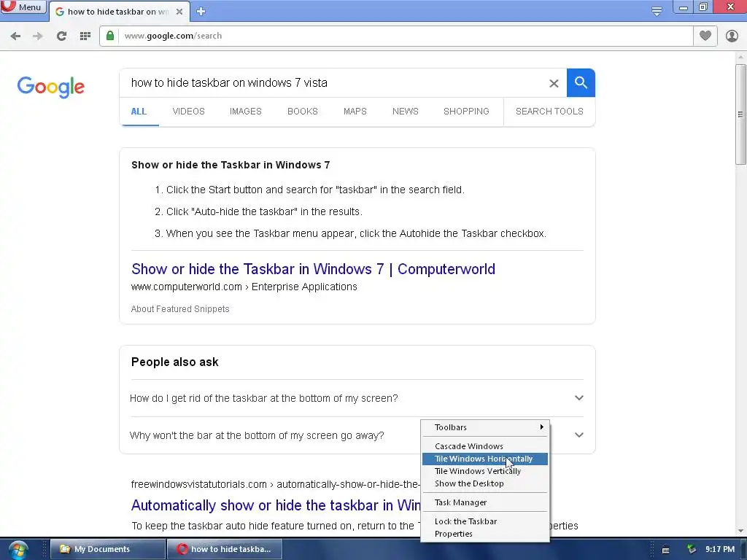
Task: Go forward with the forward arrow
Action: (38, 36)
